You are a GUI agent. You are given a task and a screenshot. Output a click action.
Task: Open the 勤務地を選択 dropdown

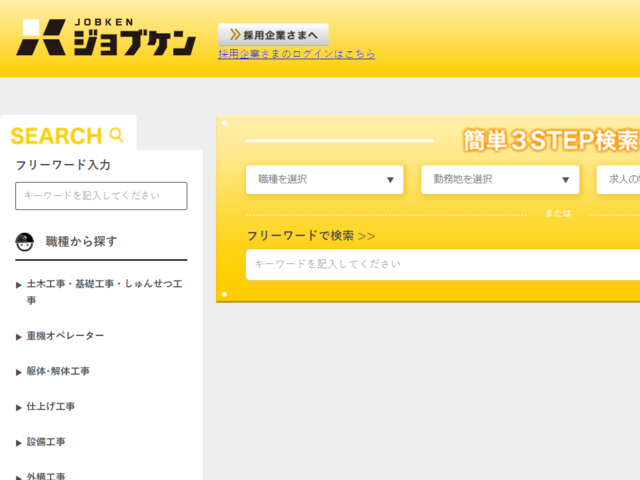[x=500, y=180]
